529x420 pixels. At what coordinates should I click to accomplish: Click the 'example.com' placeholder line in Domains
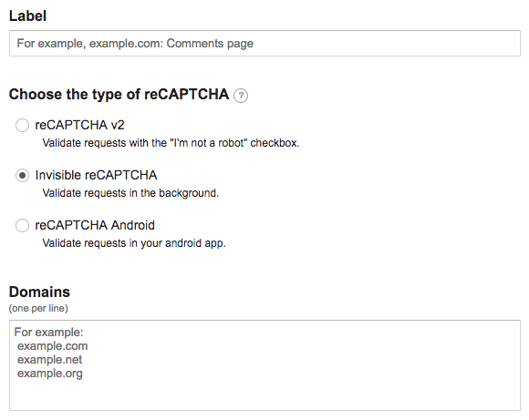pyautogui.click(x=53, y=346)
